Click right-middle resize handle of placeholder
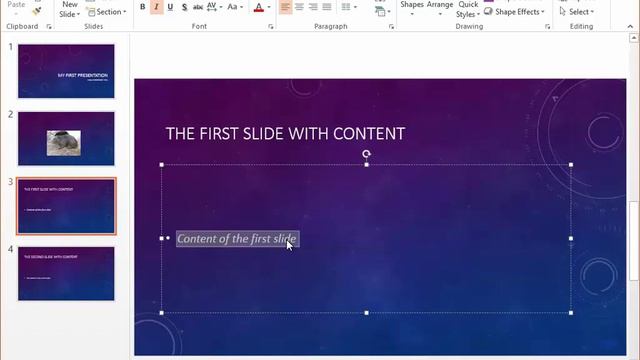 (571, 238)
